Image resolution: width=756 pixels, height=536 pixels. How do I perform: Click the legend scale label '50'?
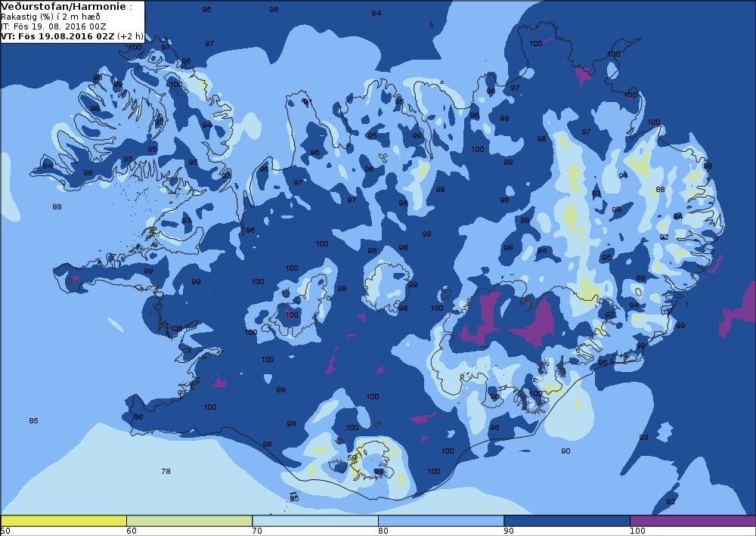coord(5,531)
